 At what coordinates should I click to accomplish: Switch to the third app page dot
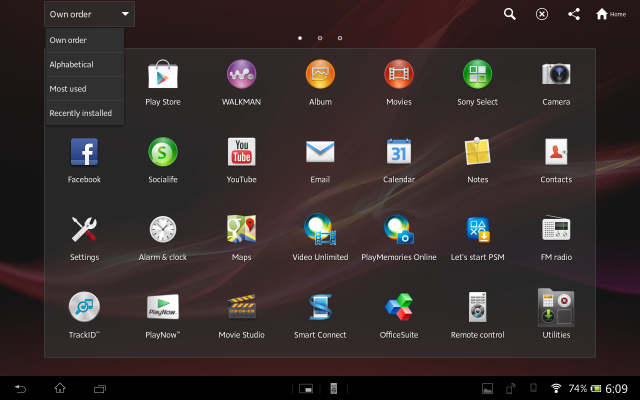340,38
